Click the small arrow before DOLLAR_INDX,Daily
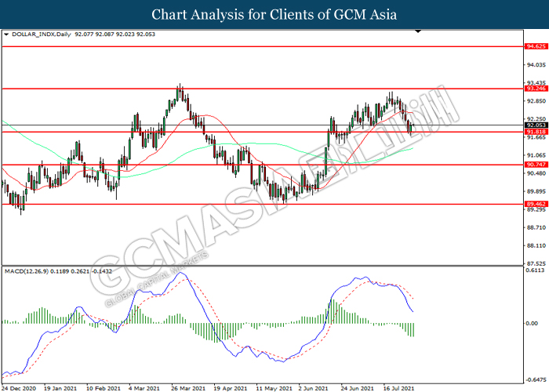Image resolution: width=549 pixels, height=392 pixels. [7, 35]
